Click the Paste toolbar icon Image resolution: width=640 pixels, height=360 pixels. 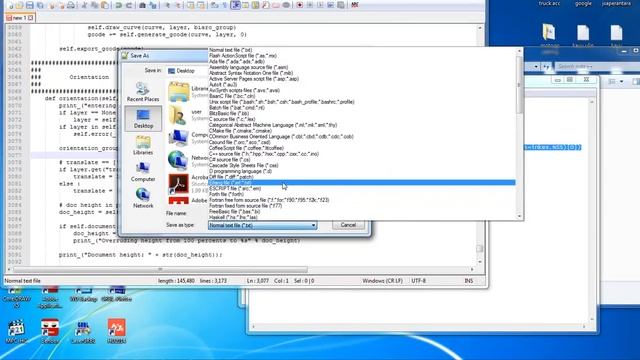pos(105,5)
